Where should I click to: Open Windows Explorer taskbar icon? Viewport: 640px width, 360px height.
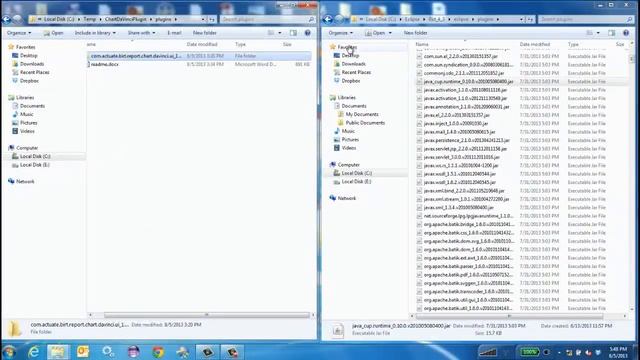pos(58,351)
